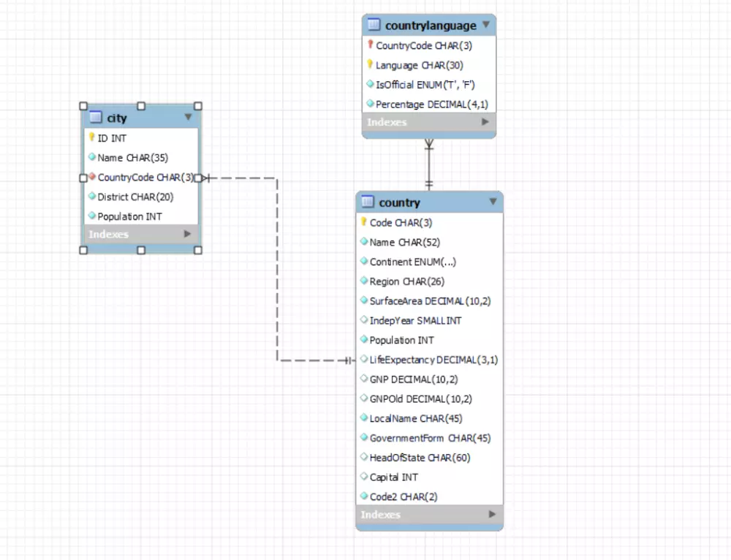Click the table icon in the city header
This screenshot has width=731, height=560.
tap(96, 117)
